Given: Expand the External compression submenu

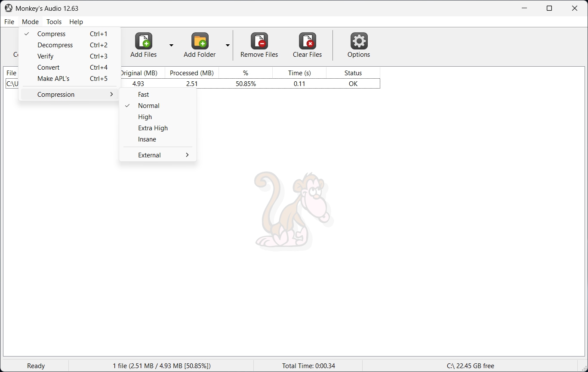Looking at the screenshot, I should pyautogui.click(x=158, y=155).
